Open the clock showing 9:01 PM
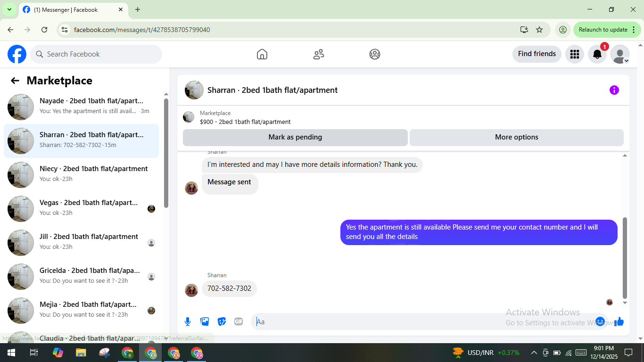The height and width of the screenshot is (362, 644). (604, 353)
